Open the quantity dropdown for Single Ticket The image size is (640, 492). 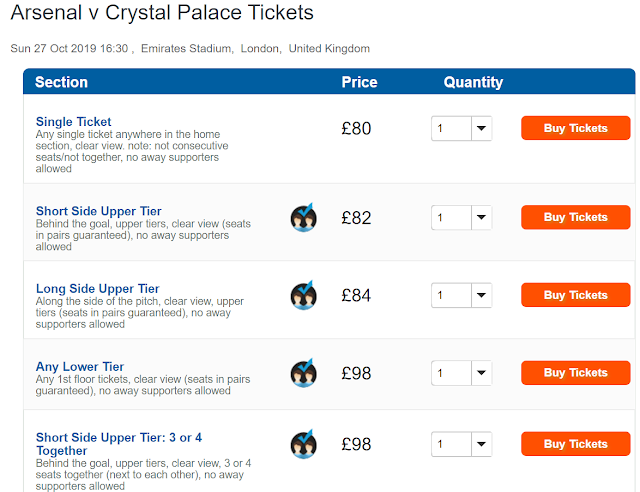(x=461, y=129)
